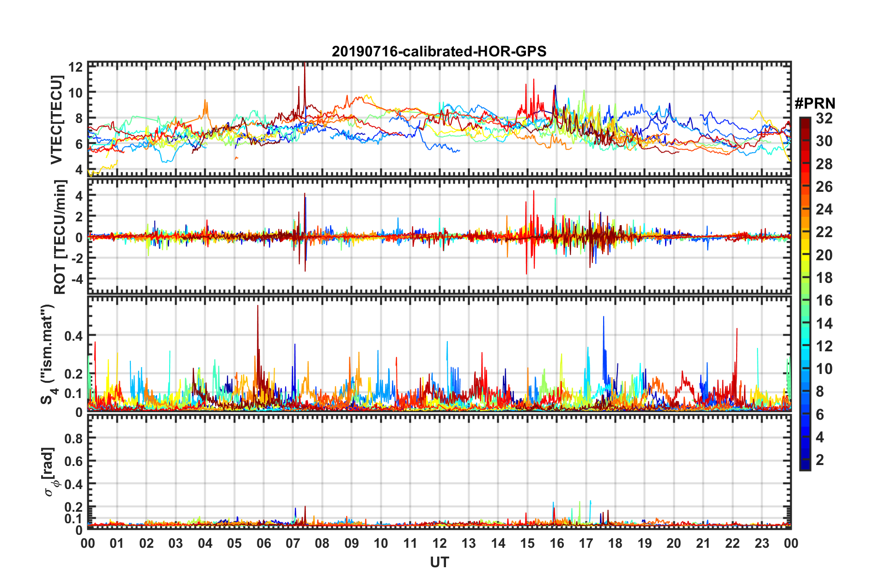Click the "19" hour tick on UT axis
The width and height of the screenshot is (879, 588).
[645, 543]
